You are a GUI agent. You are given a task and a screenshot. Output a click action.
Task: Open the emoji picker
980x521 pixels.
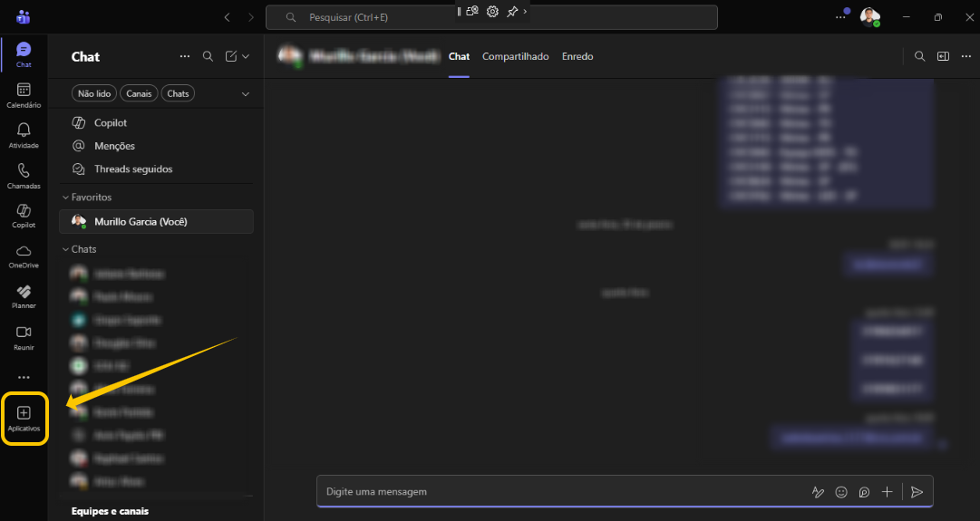tap(841, 492)
